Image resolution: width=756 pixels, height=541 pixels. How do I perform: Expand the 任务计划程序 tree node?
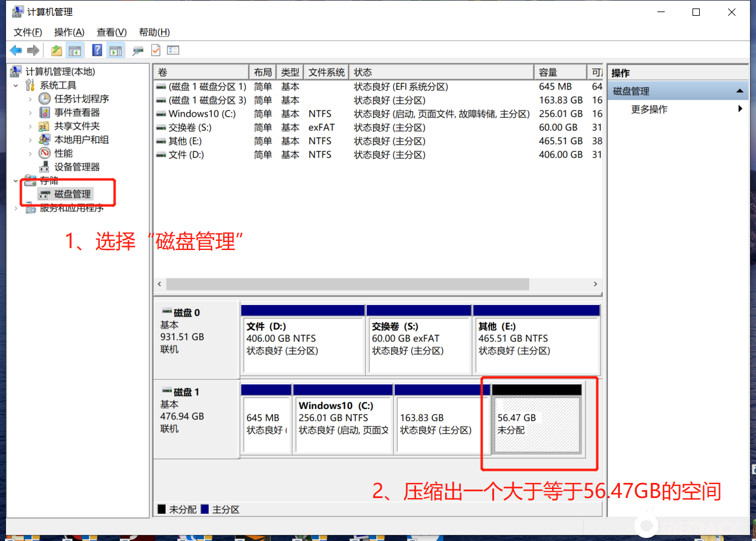pos(30,99)
